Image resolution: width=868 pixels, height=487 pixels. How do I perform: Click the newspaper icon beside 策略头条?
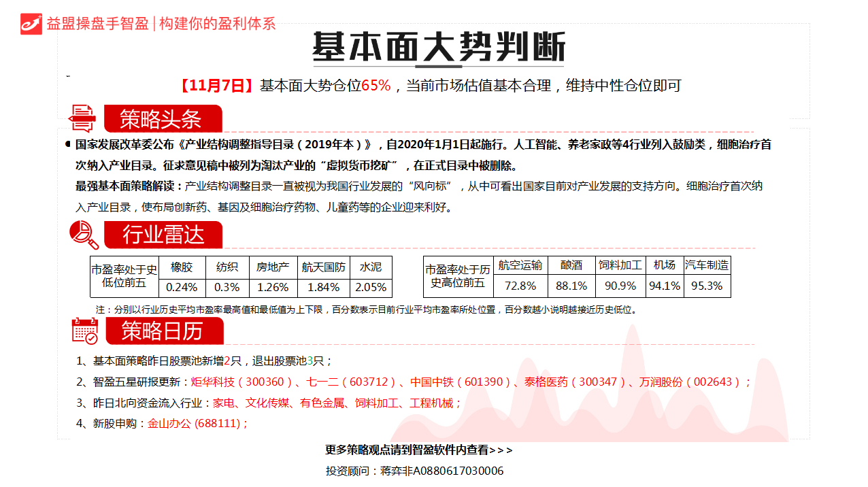pos(84,118)
